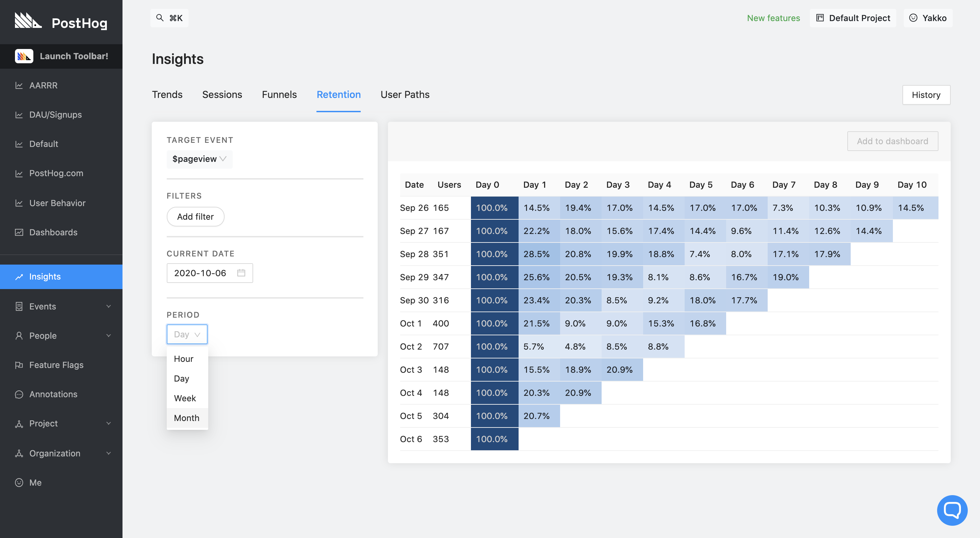Click the History button
The width and height of the screenshot is (980, 538).
(926, 95)
